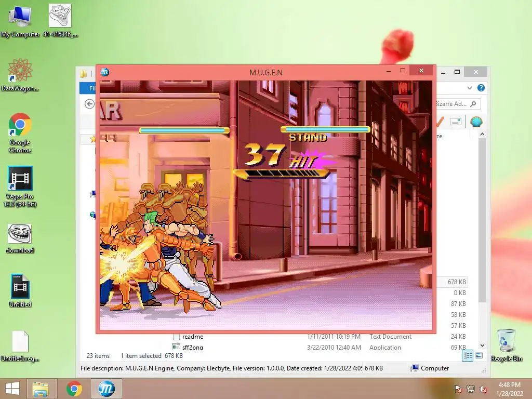Screen dimensions: 532x399
Task: Click the File description status bar text
Action: click(221, 368)
